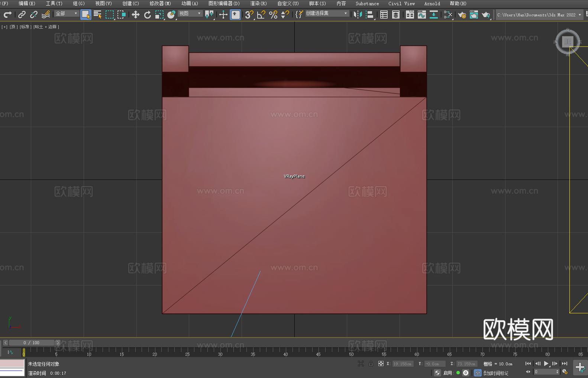Open the 渲染(R) menu
The image size is (588, 378).
258,3
